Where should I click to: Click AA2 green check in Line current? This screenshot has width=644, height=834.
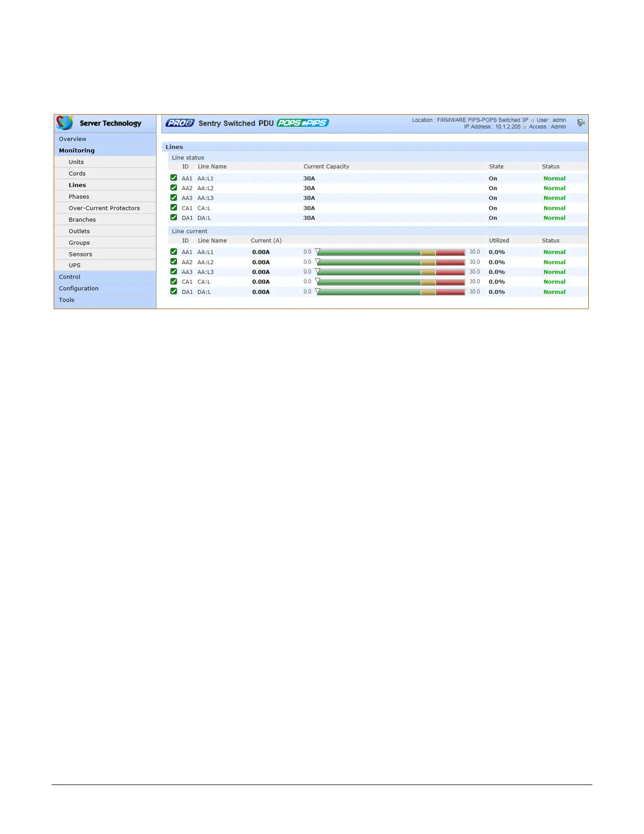click(x=174, y=262)
